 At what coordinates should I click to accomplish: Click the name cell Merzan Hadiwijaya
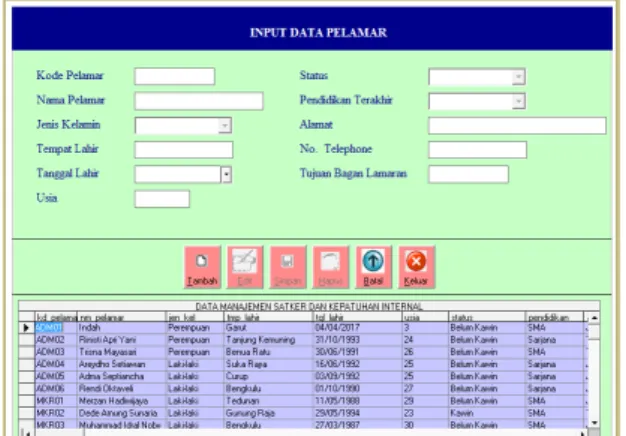[x=121, y=401]
